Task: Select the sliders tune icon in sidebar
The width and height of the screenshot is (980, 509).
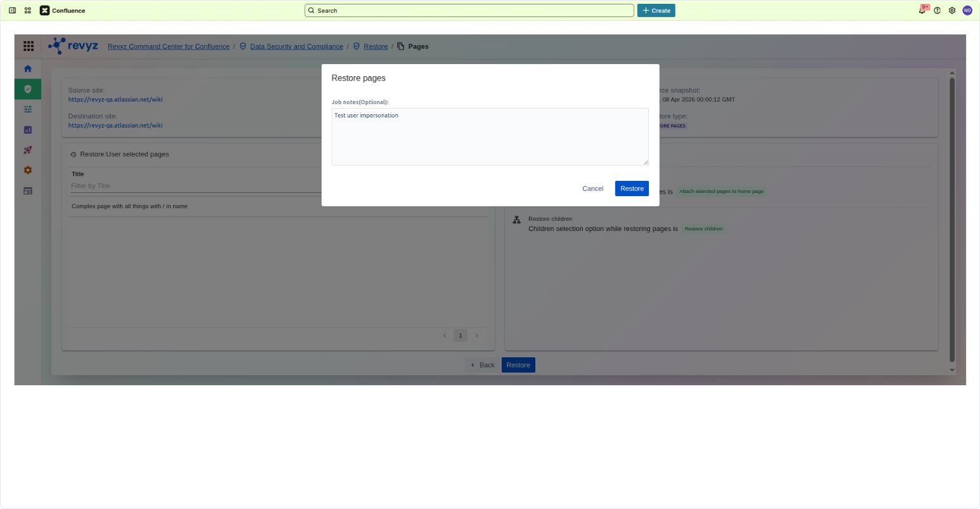Action: pyautogui.click(x=28, y=109)
